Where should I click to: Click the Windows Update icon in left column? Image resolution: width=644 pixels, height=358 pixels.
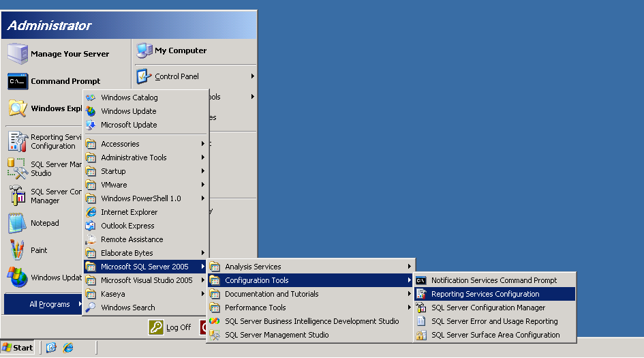pyautogui.click(x=18, y=278)
